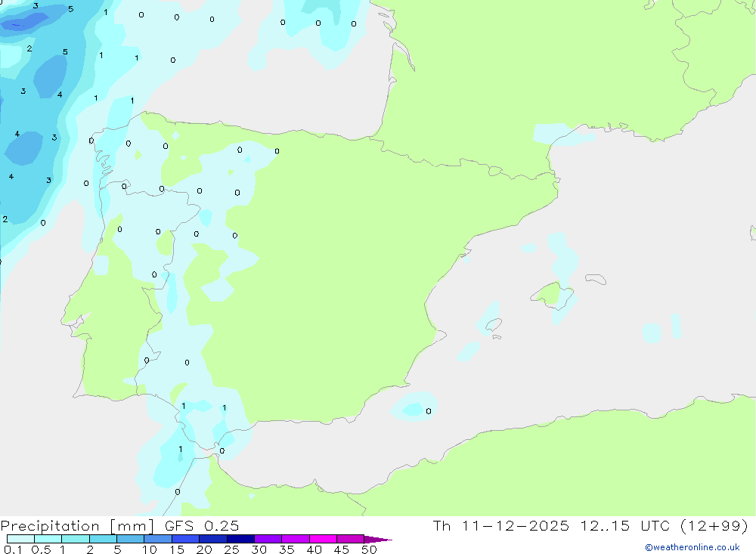The height and width of the screenshot is (554, 756).
Task: Click the '50' legend scale label
Action: [369, 549]
